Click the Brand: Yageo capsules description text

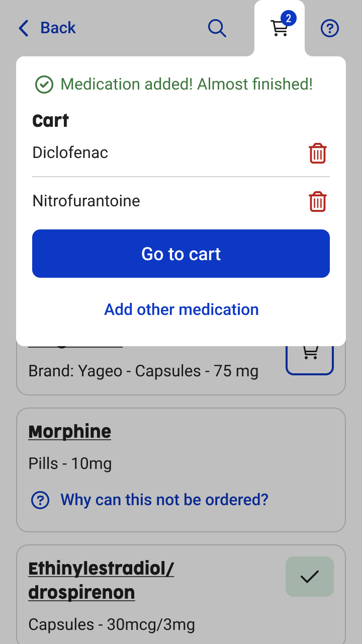click(143, 371)
